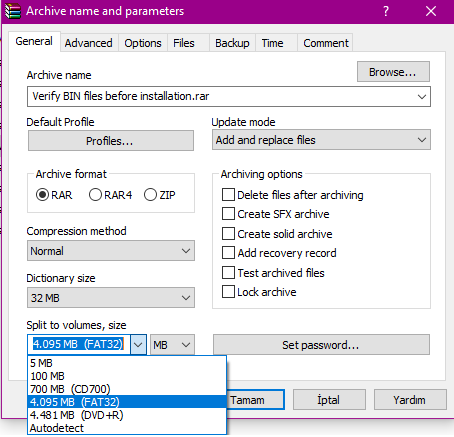Expand the Compression method dropdown
Screen dimensions: 454x437
click(x=111, y=251)
